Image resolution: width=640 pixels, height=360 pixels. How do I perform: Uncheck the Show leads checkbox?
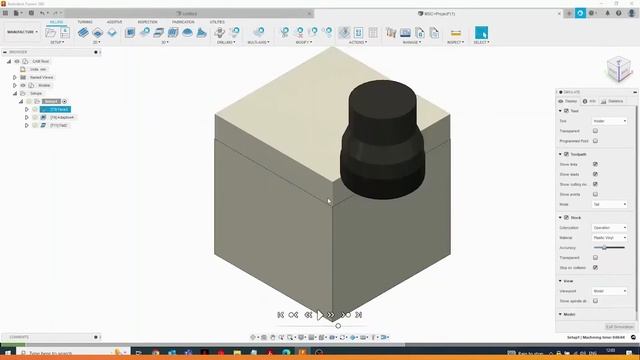595,174
